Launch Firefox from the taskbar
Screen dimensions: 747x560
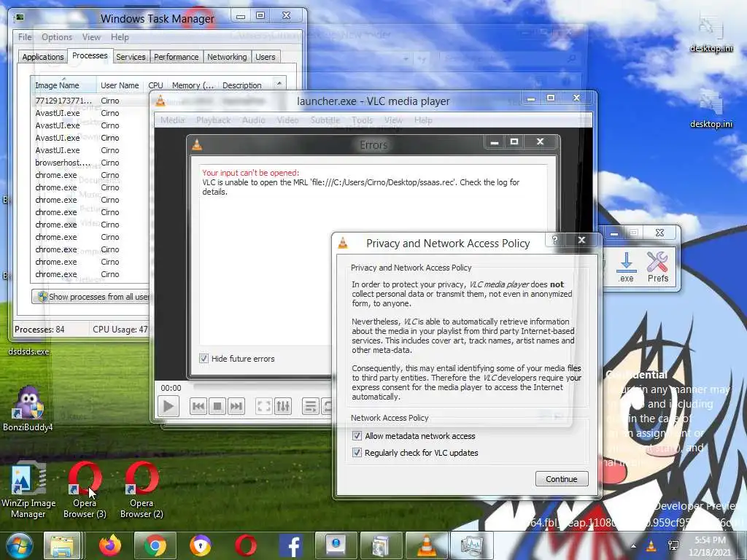point(110,545)
